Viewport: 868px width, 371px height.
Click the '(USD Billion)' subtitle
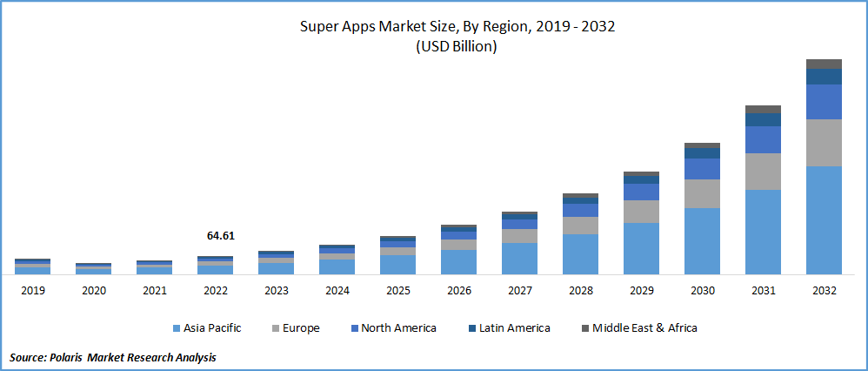(x=457, y=48)
